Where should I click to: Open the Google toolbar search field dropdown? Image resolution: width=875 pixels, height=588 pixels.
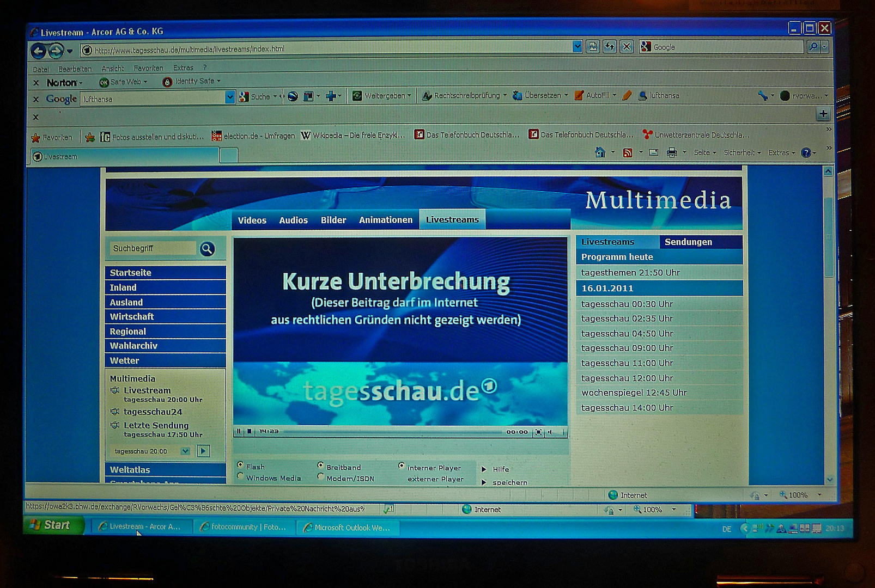pyautogui.click(x=229, y=97)
